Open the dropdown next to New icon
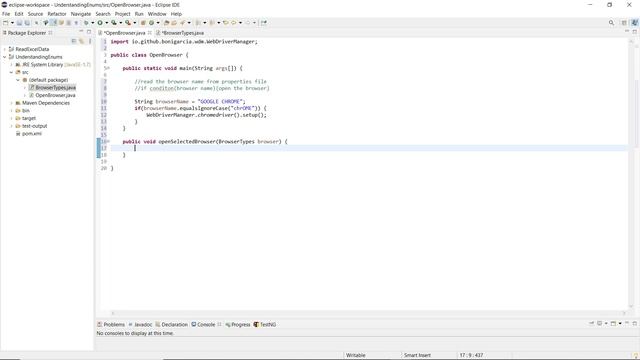This screenshot has width=640, height=360. (12, 23)
